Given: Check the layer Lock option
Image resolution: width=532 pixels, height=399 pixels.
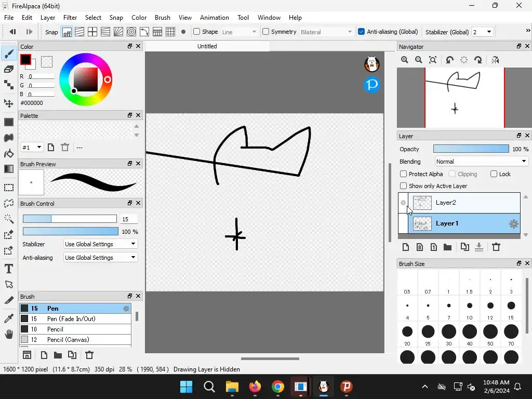Looking at the screenshot, I should [x=494, y=174].
